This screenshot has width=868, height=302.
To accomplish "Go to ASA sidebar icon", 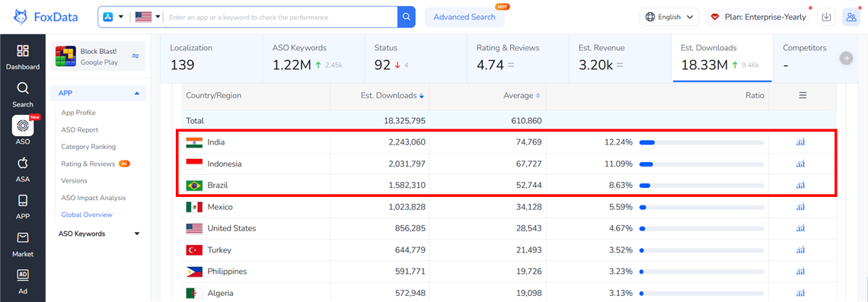I will point(23,169).
